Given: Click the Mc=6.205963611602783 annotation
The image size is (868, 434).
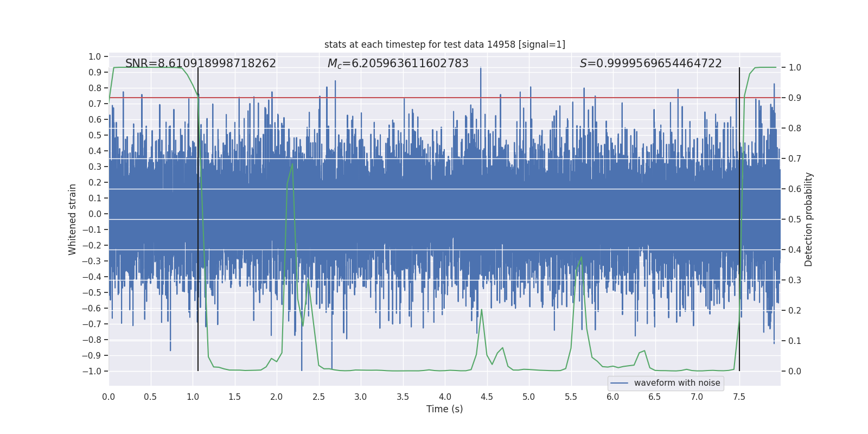Looking at the screenshot, I should 398,63.
